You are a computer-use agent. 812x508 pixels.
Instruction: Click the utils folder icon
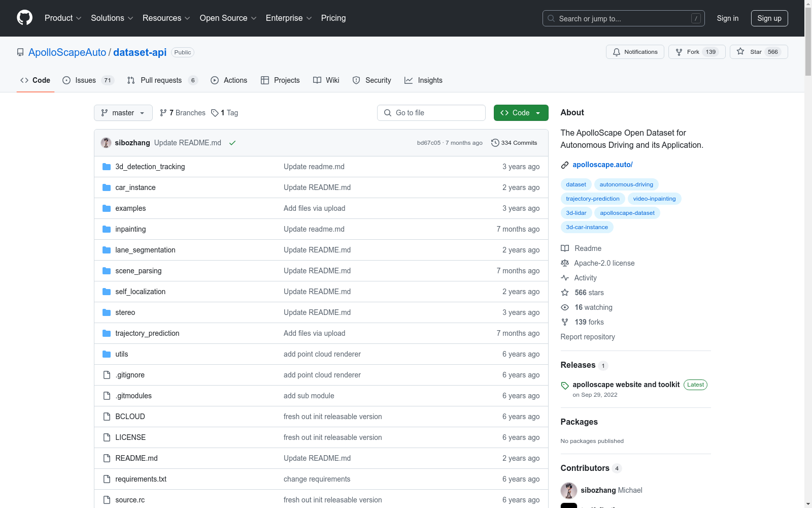(107, 354)
